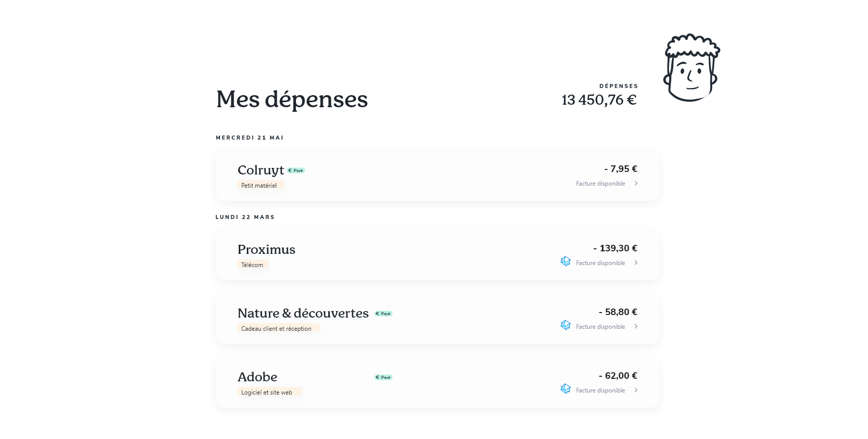Viewport: 868px width, 439px height.
Task: Open Colruyt's Facture disponible link
Action: (x=600, y=184)
